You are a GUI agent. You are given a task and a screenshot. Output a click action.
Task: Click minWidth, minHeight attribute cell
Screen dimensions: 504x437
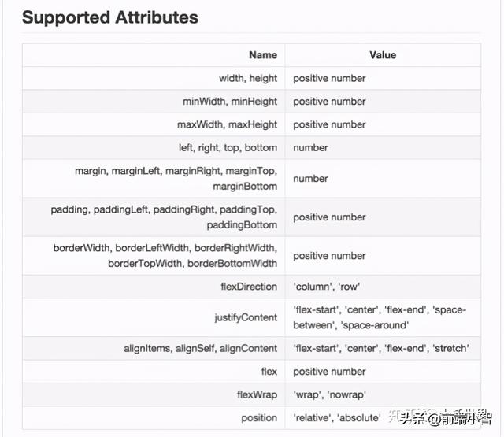point(230,102)
